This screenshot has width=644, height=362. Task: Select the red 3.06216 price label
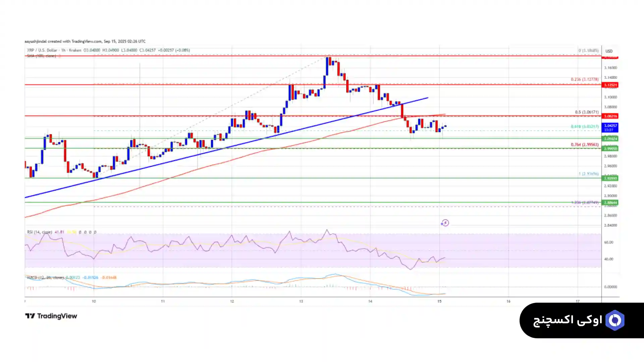[x=610, y=116]
